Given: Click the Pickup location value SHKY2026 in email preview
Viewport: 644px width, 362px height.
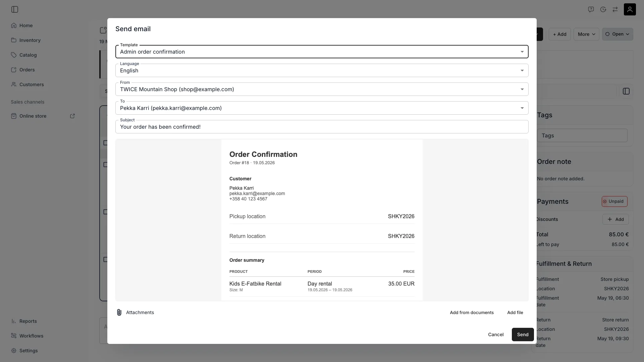Looking at the screenshot, I should (x=401, y=217).
